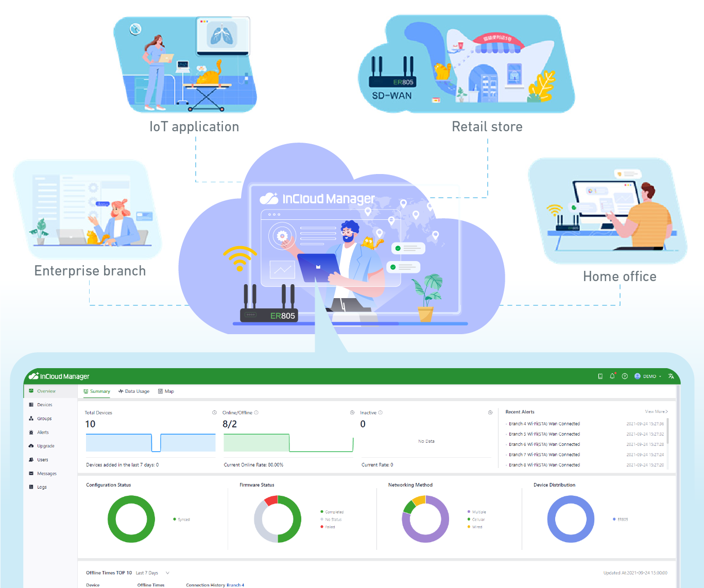704x588 pixels.
Task: Click the IoT application illustration
Action: pyautogui.click(x=185, y=64)
